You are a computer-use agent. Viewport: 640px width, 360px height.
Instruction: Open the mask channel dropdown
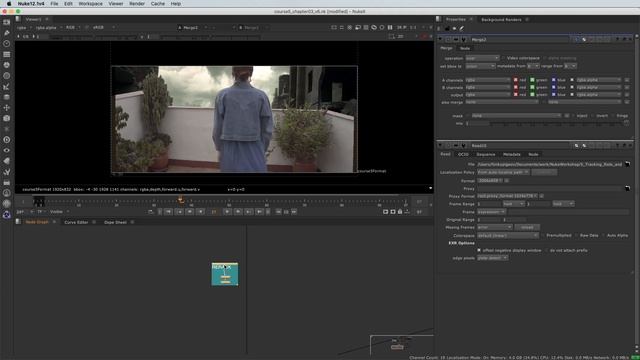(x=516, y=116)
